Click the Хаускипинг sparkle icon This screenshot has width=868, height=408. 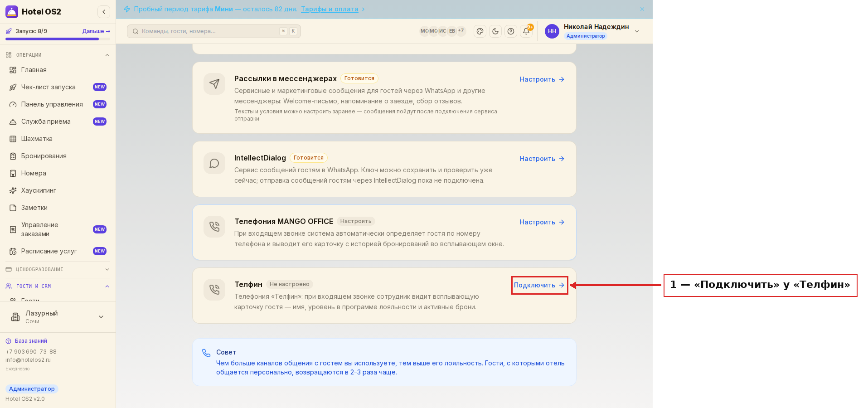[x=13, y=190]
